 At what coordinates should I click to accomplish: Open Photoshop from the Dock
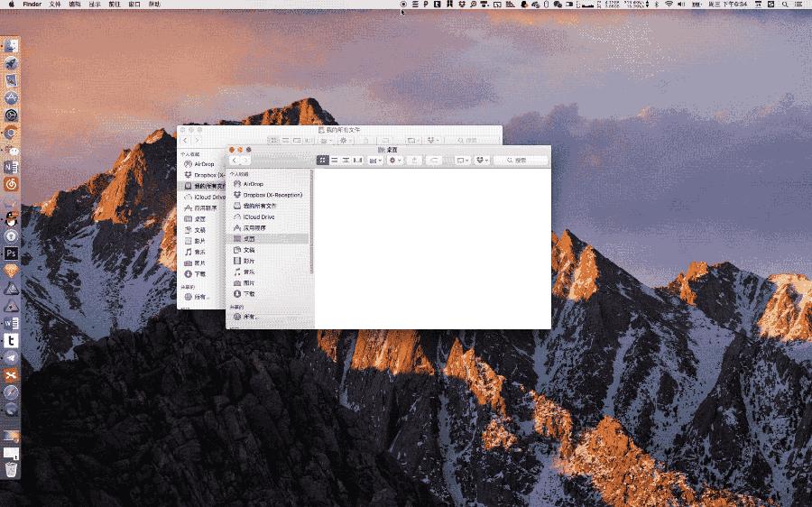point(11,253)
